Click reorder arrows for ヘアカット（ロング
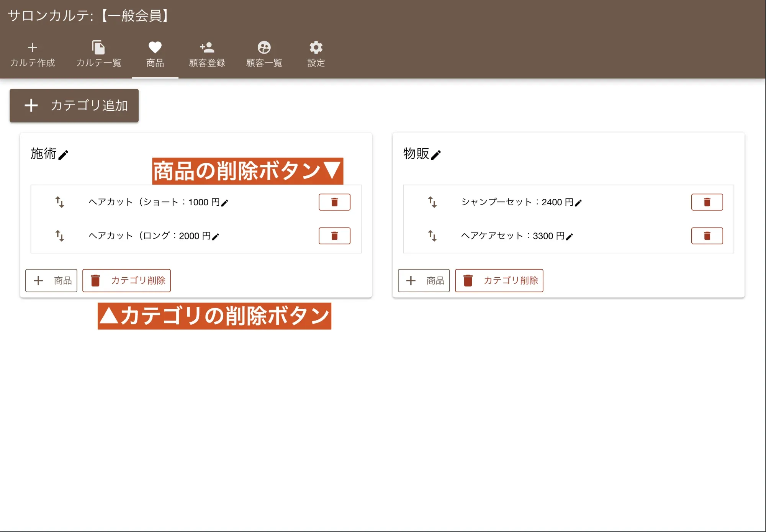This screenshot has width=766, height=532. point(59,236)
